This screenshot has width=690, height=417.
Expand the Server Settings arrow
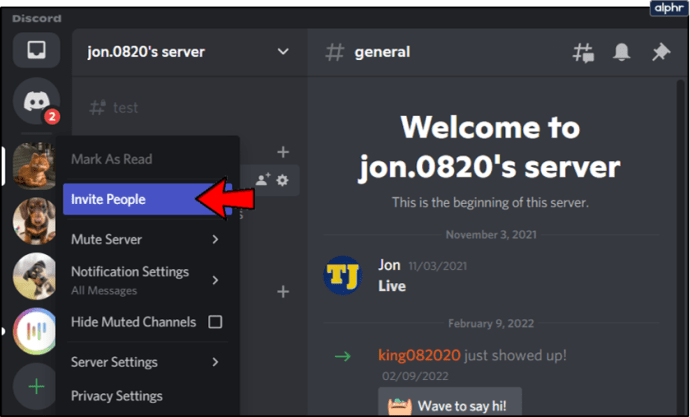click(x=215, y=362)
